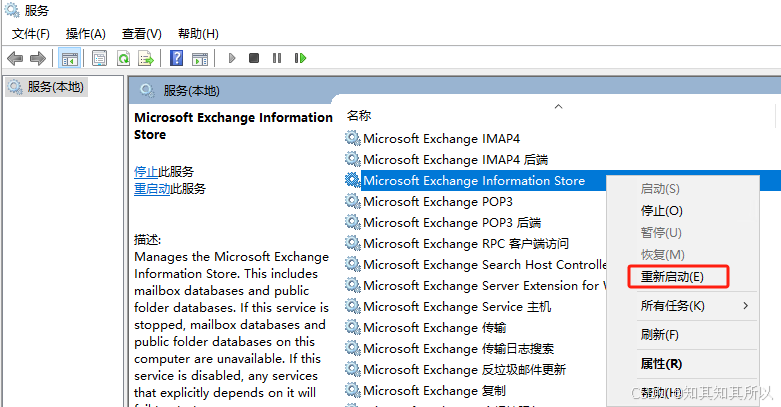This screenshot has width=781, height=407.
Task: Click the Restart service toolbar icon
Action: (x=300, y=58)
